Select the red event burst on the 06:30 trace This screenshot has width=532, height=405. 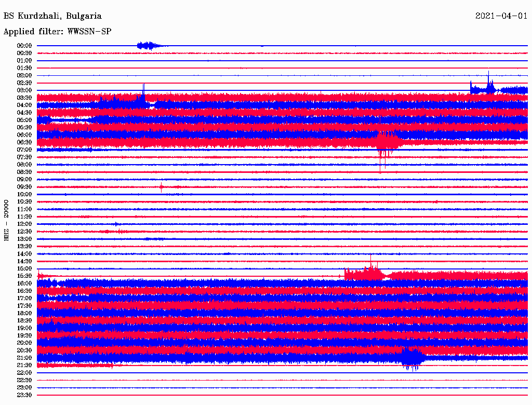point(387,142)
